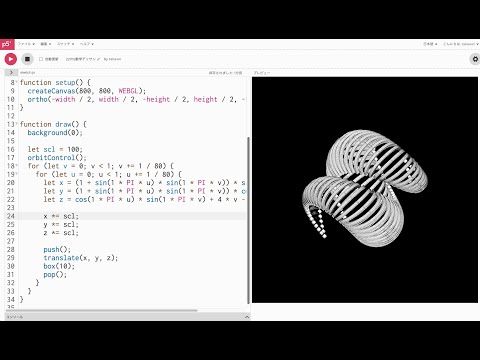Click the 'translate(x, y, z);' code line

[81, 257]
